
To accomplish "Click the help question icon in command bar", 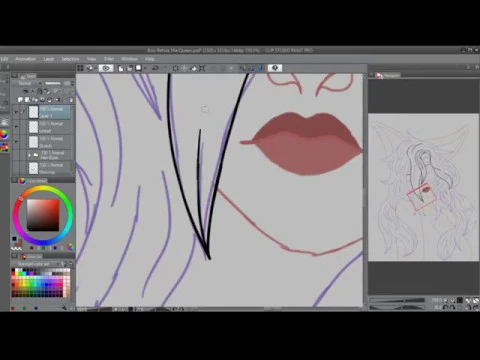I will [x=275, y=68].
